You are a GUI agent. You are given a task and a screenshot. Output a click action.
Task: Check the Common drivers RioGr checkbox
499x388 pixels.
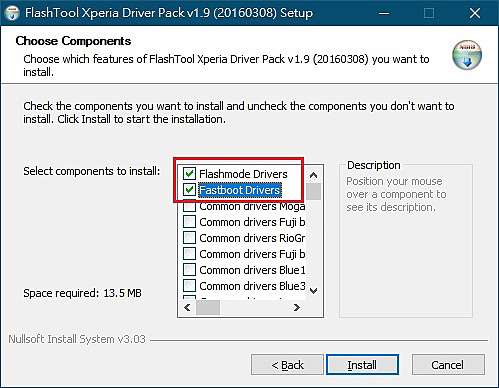(189, 238)
